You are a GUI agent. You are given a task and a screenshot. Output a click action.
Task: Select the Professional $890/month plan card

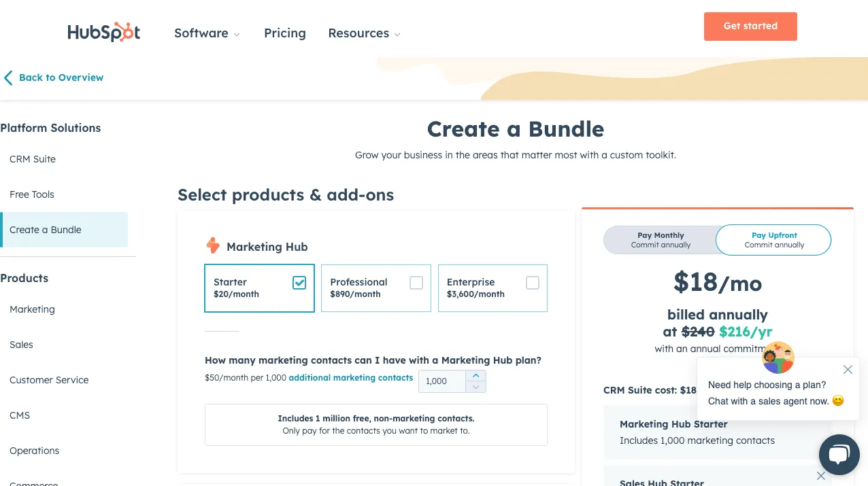click(x=376, y=288)
